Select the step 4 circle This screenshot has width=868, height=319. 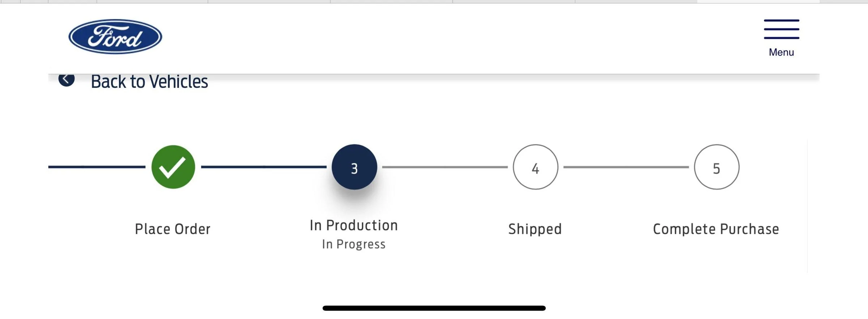tap(536, 167)
